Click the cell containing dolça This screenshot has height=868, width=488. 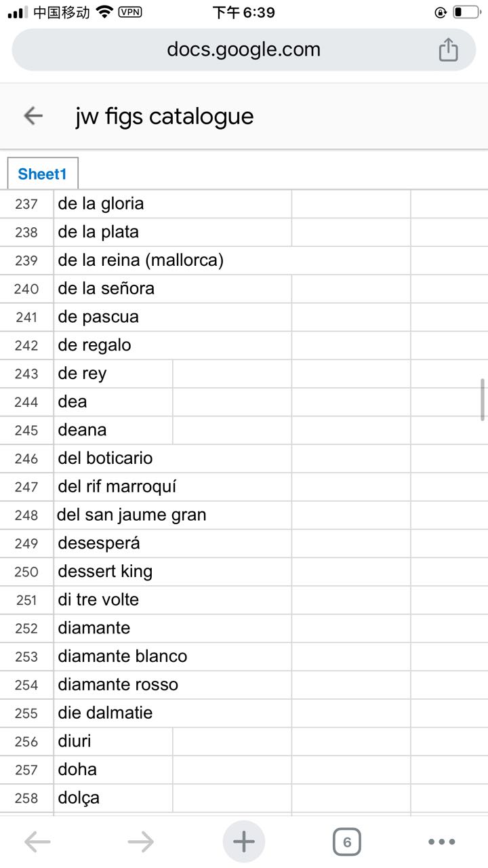tap(113, 798)
